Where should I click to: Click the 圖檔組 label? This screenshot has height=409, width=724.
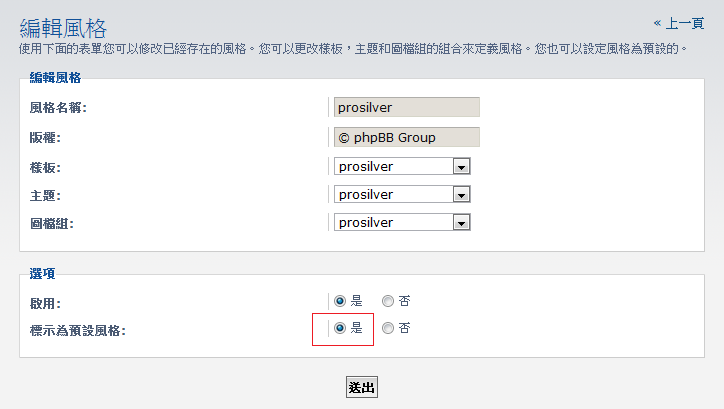tap(52, 223)
